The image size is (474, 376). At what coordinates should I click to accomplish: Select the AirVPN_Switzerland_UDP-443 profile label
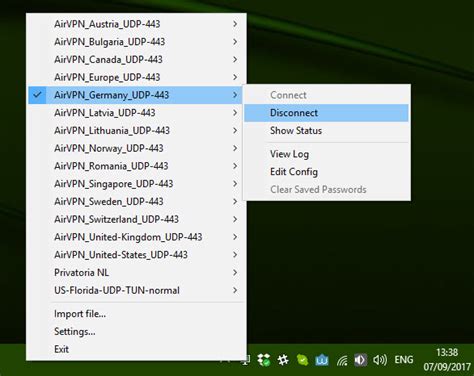click(117, 219)
